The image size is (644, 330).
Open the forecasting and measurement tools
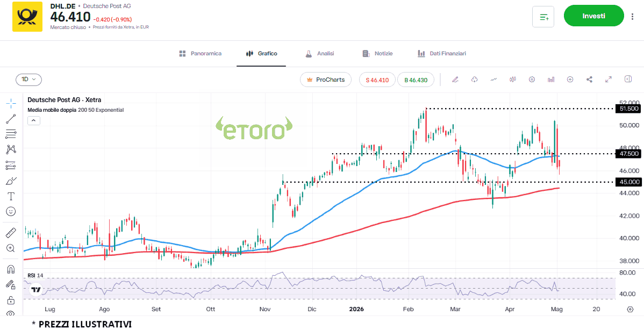pos(11,165)
